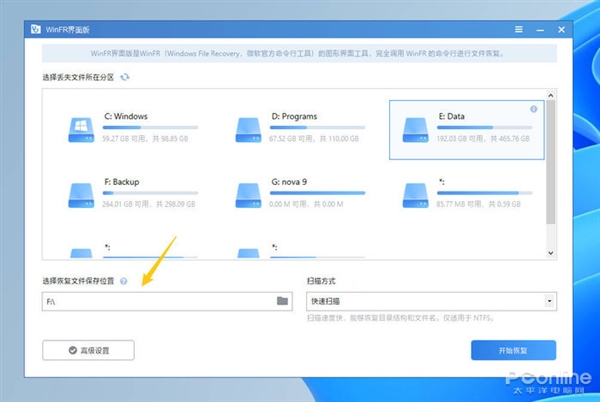Screen dimensions: 600x402
Task: Click the partition list scrollbar thumb
Action: pos(551,162)
